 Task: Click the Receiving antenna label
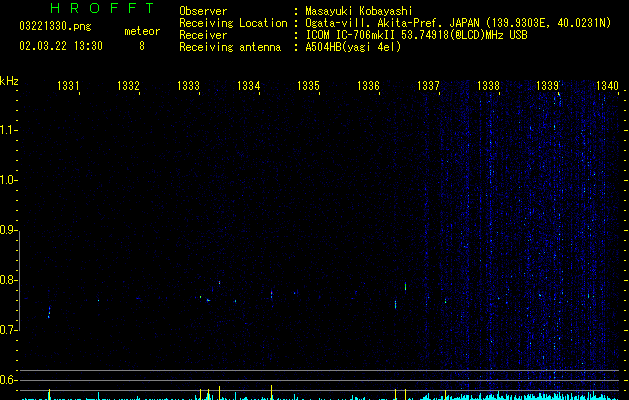coord(230,47)
